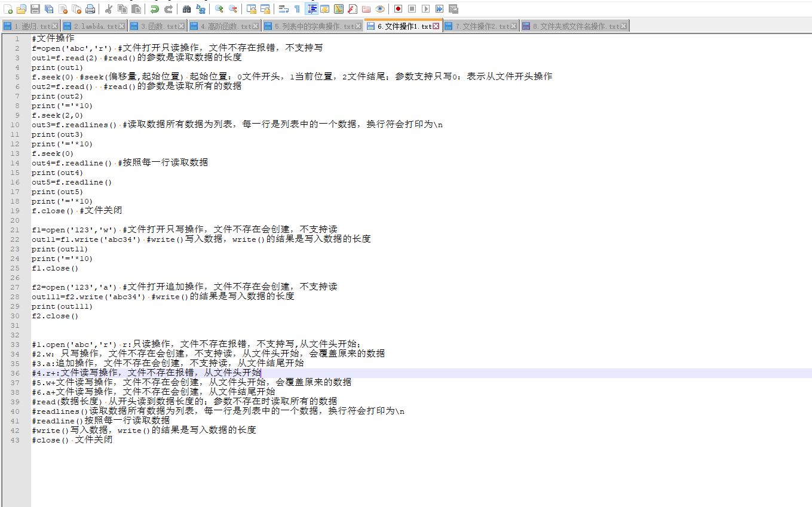Save the current document

point(35,9)
